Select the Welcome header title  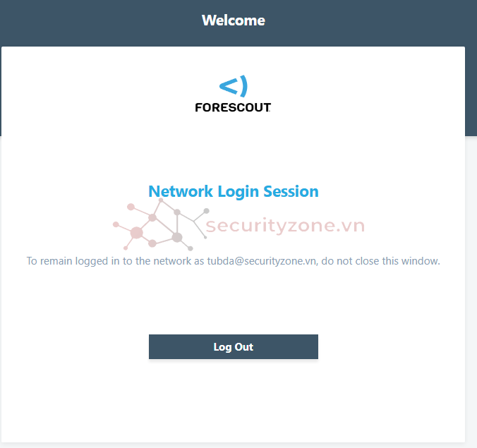point(234,20)
